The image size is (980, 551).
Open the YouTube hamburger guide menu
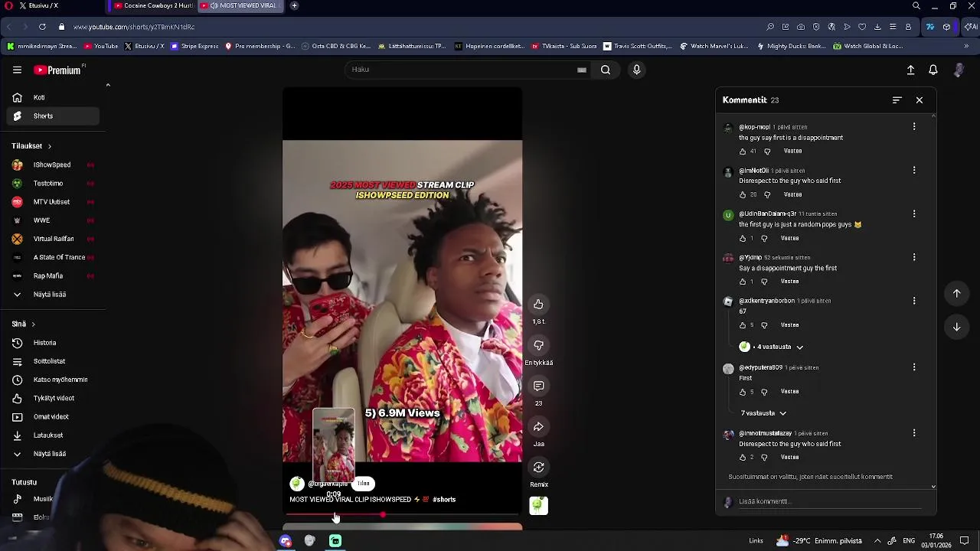(x=17, y=70)
